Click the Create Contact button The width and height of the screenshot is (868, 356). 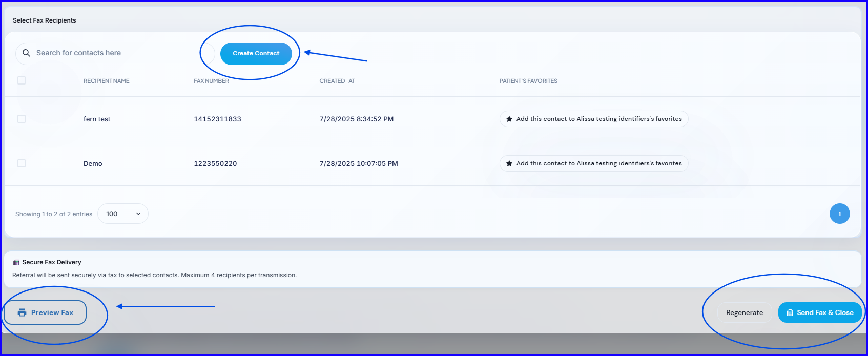256,53
